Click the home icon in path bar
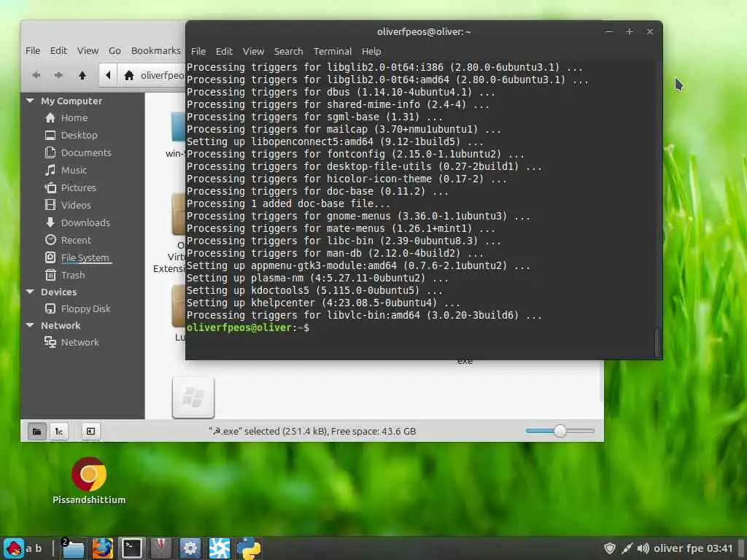The height and width of the screenshot is (560, 747). tap(128, 75)
